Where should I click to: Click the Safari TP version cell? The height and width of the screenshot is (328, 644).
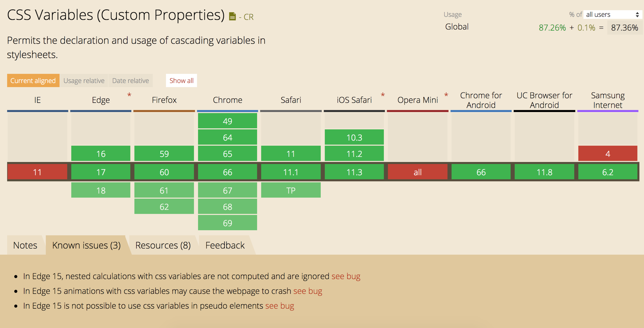click(291, 190)
